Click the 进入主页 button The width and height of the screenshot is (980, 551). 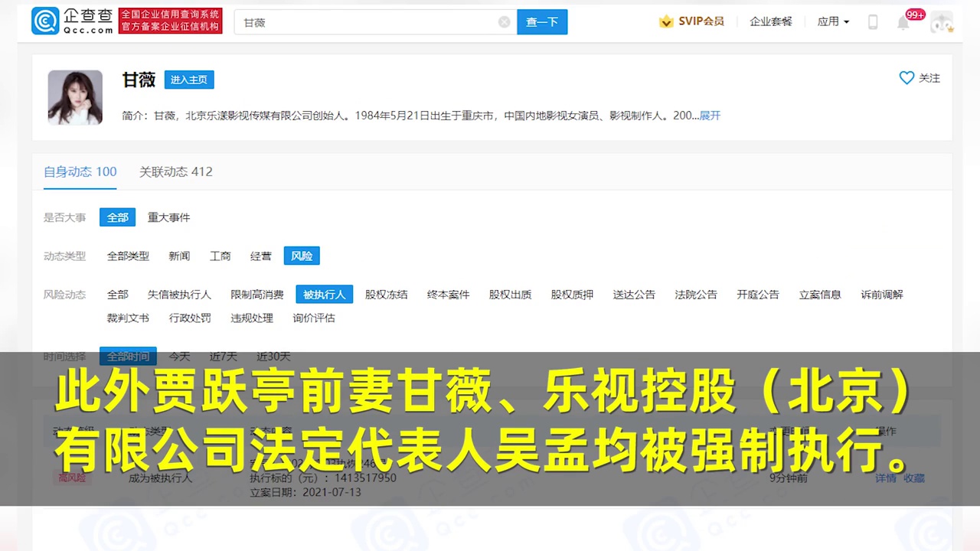[189, 80]
